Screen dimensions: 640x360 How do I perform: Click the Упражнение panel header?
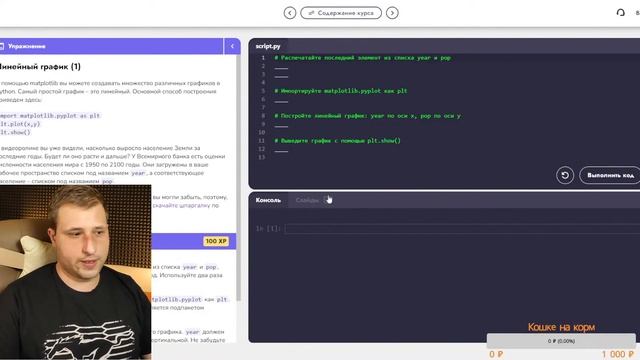pyautogui.click(x=111, y=46)
